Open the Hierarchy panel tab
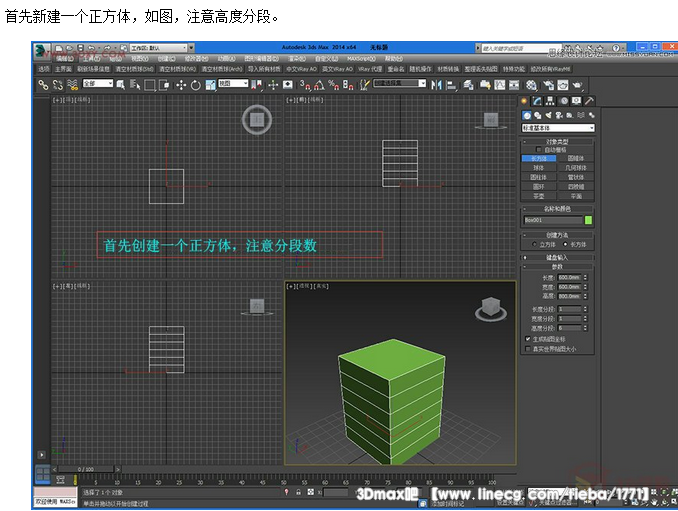This screenshot has height=511, width=678. (x=551, y=101)
